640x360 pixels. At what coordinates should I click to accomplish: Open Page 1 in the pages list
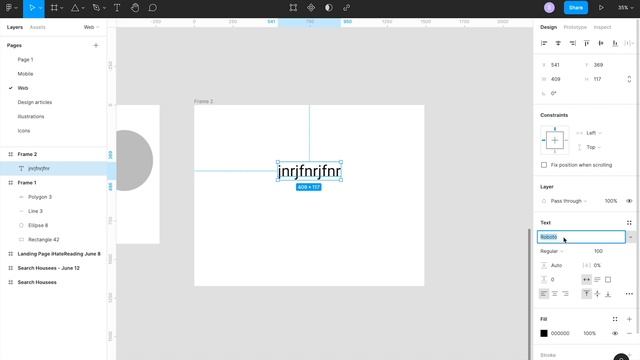tap(25, 60)
